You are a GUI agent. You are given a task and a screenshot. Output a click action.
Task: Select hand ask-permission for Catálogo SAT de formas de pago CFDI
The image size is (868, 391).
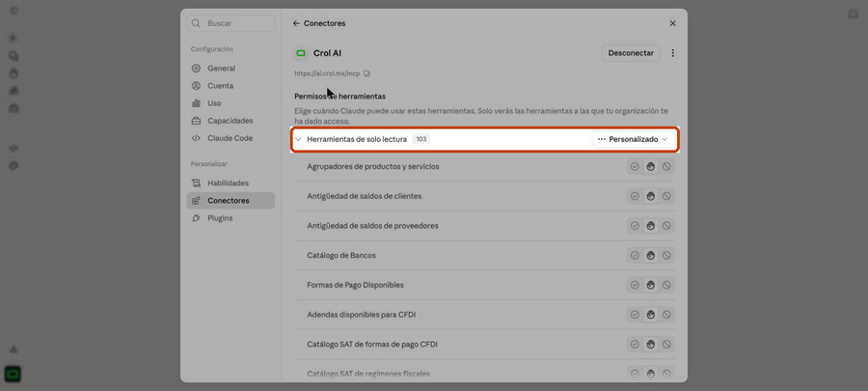tap(651, 345)
